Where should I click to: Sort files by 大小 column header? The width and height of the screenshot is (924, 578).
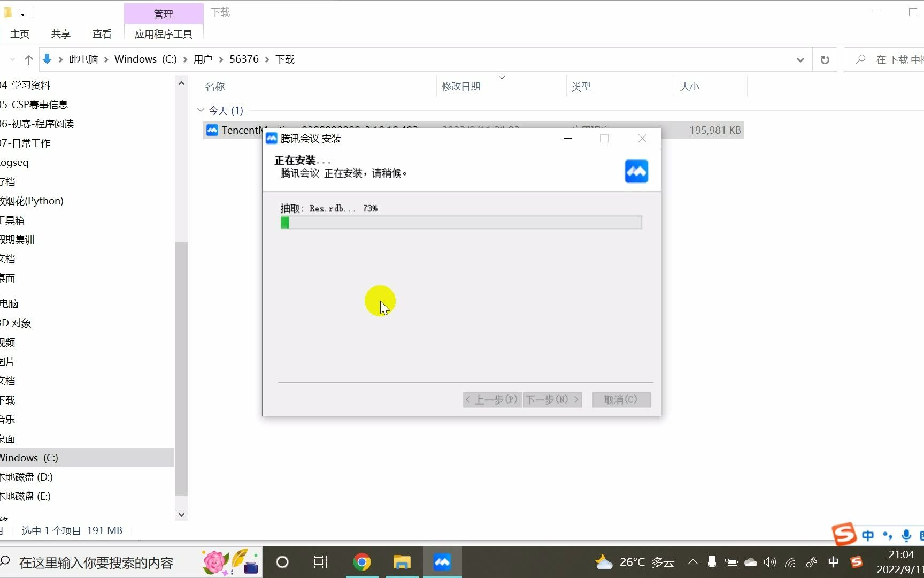[x=689, y=86]
